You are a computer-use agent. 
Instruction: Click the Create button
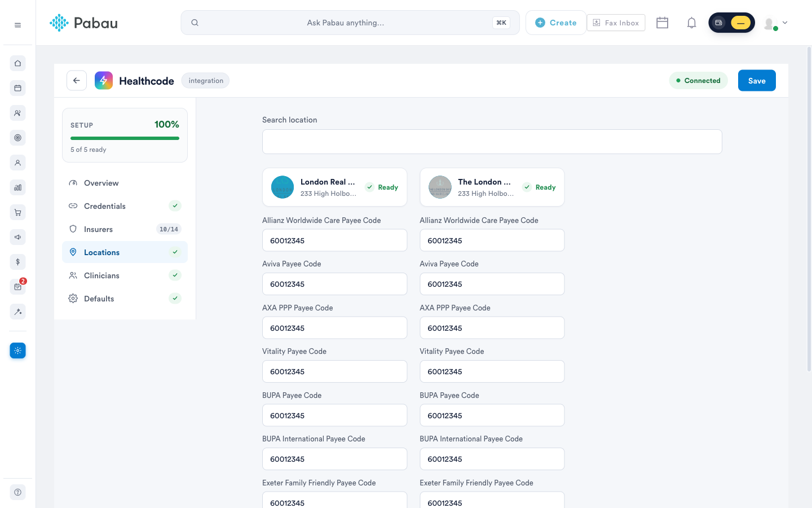(x=556, y=23)
